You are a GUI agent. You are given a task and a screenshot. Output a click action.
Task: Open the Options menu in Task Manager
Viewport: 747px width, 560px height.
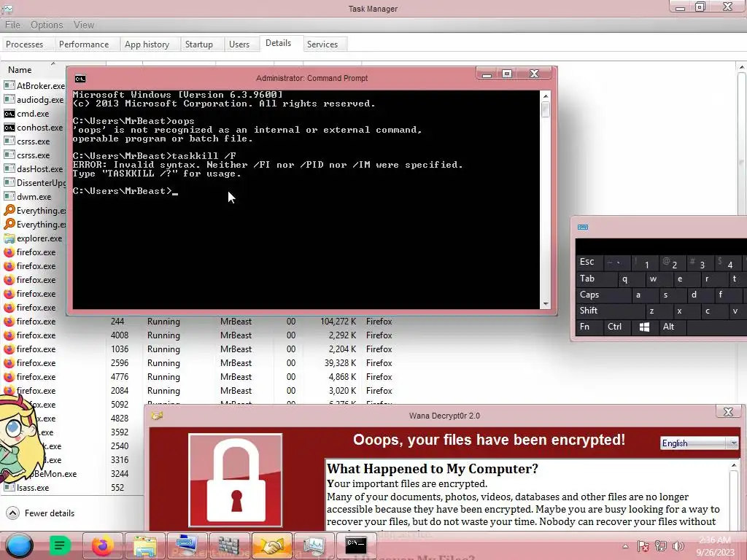(47, 25)
